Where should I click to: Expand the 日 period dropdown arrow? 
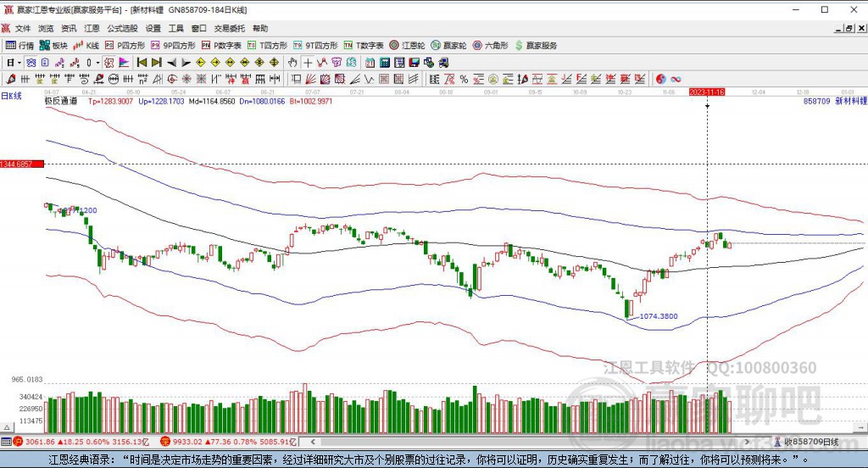(x=19, y=63)
